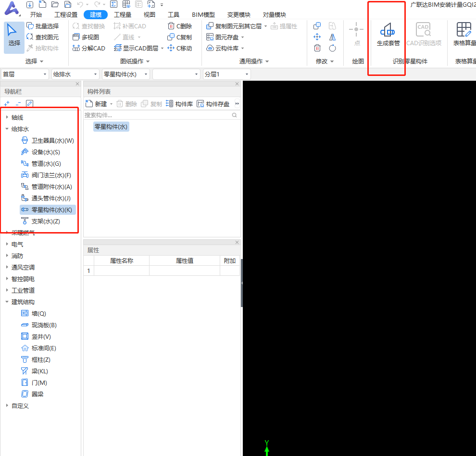The image size is (476, 456).
Task: Expand the 通风空调 tree node
Action: 7,267
